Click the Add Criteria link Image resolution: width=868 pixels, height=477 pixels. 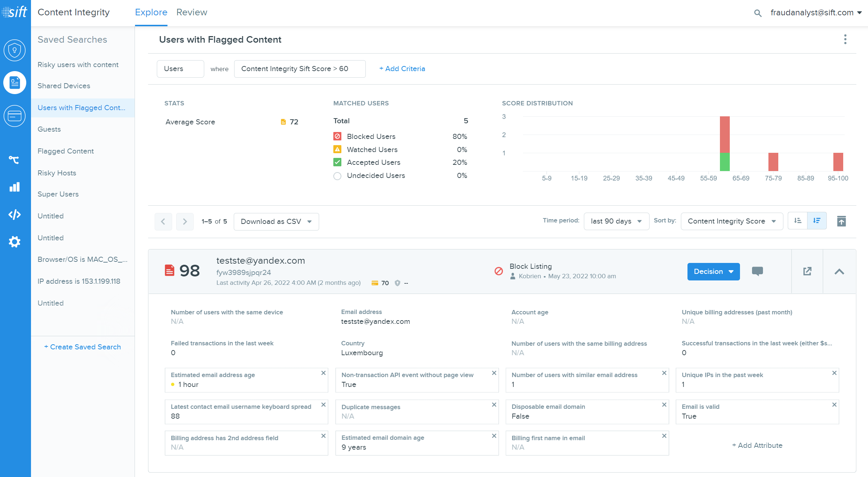click(x=402, y=69)
